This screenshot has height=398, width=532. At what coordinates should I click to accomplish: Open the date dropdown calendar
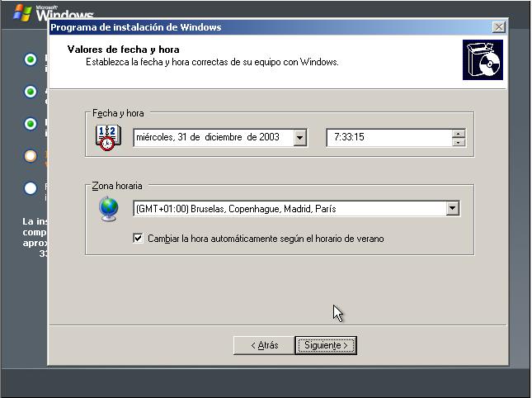[x=300, y=138]
